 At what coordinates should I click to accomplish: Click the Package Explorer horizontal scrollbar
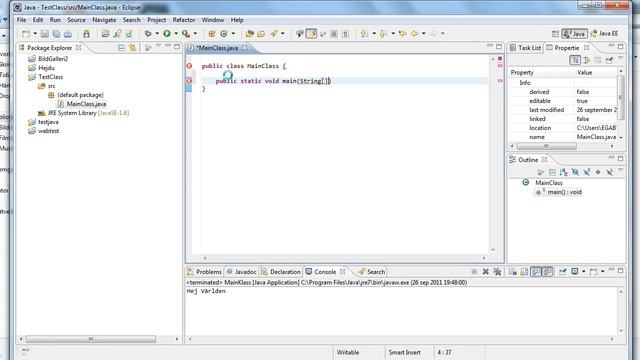(91, 339)
